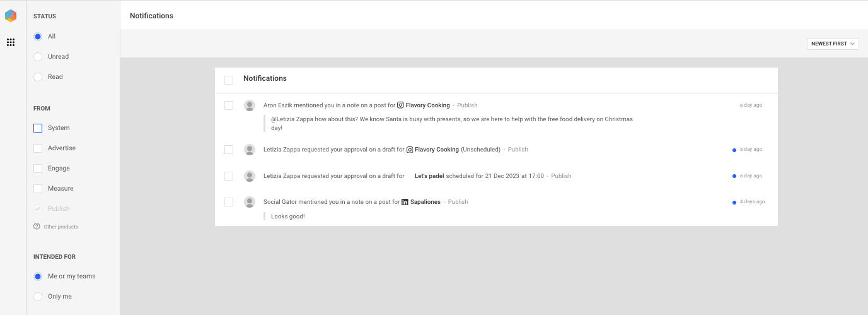Click the blue unread dot on Let's padel notification
Viewport: 868px width, 315px height.
coord(734,176)
